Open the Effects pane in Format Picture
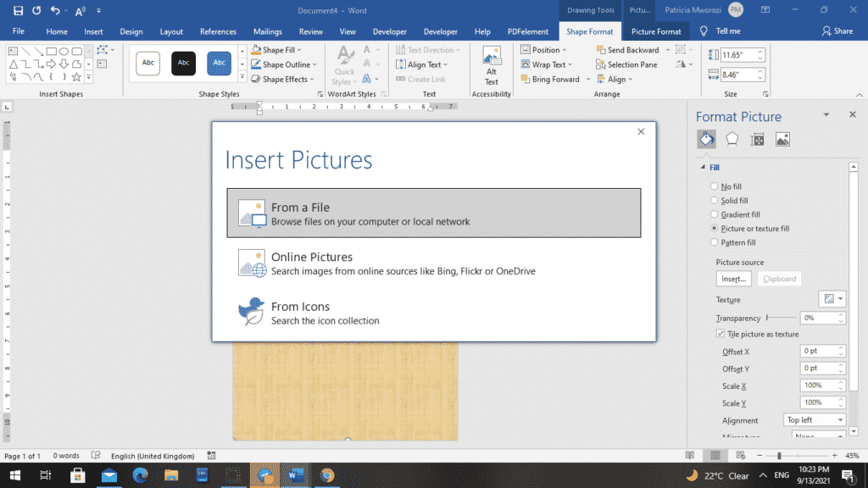 coord(731,138)
